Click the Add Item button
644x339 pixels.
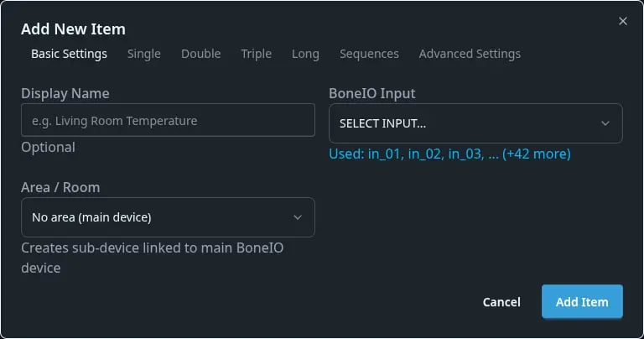[x=582, y=302]
